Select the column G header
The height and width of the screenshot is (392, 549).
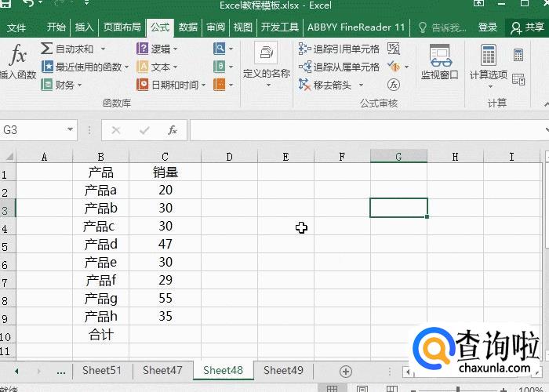point(398,157)
